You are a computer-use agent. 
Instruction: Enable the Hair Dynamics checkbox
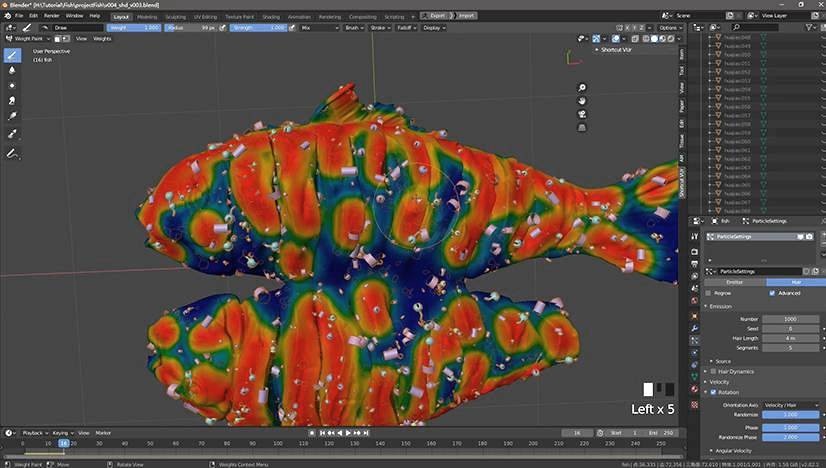(x=714, y=372)
